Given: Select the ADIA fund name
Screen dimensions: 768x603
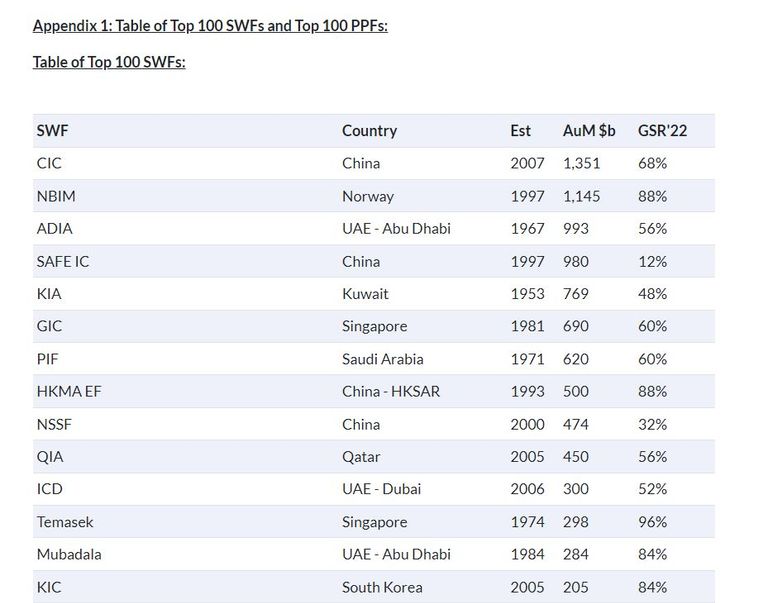Looking at the screenshot, I should click(54, 229).
